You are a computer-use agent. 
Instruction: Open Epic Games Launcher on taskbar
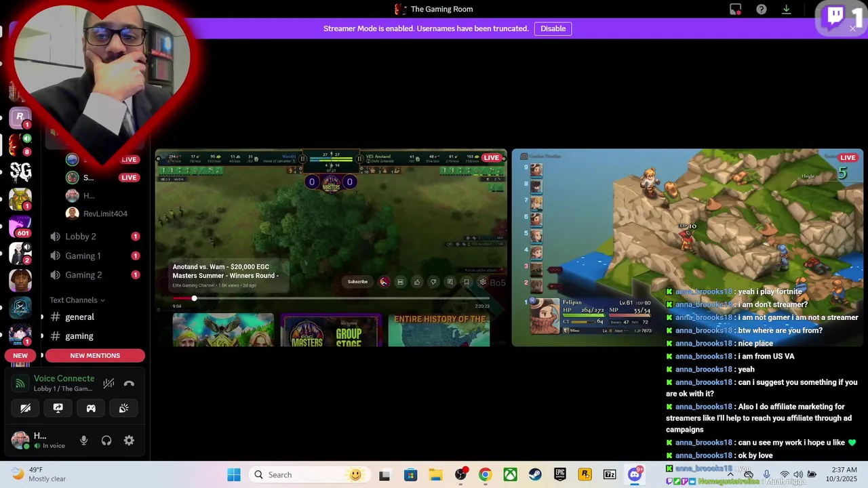[x=560, y=474]
